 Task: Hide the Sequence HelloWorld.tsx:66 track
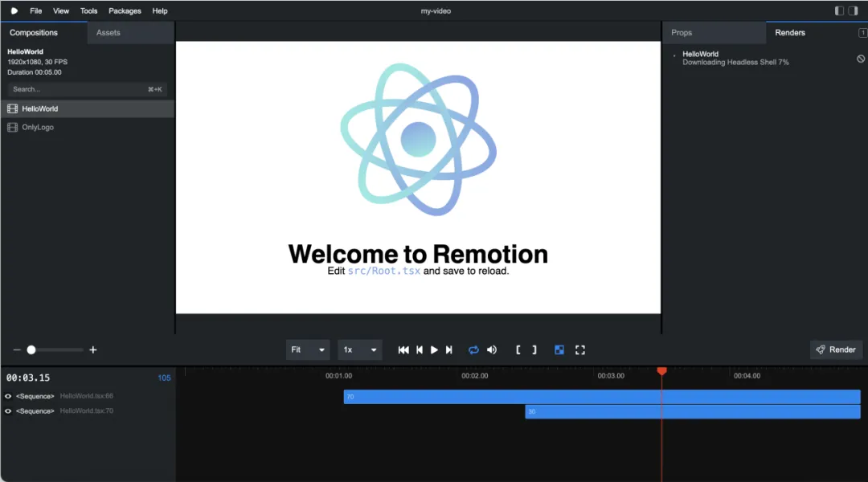[8, 396]
